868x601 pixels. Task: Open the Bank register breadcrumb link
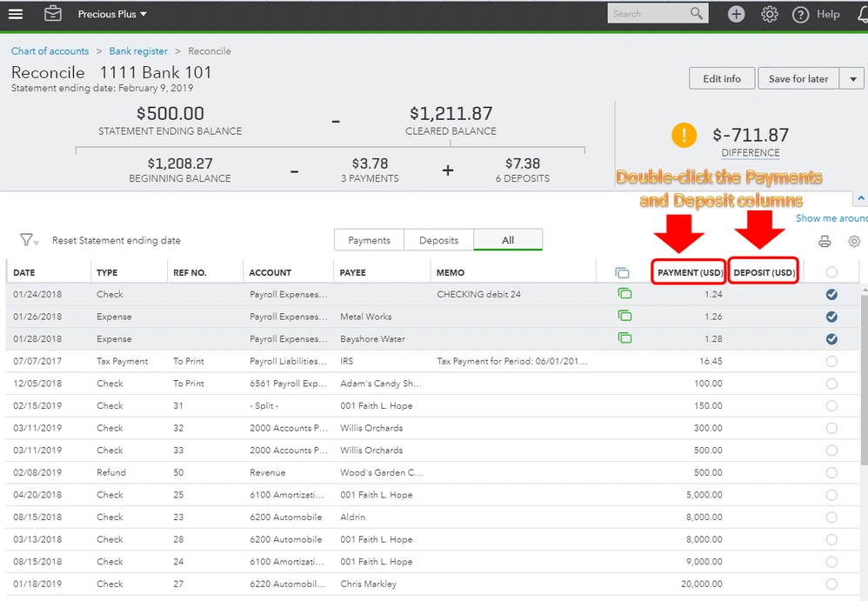(x=138, y=50)
